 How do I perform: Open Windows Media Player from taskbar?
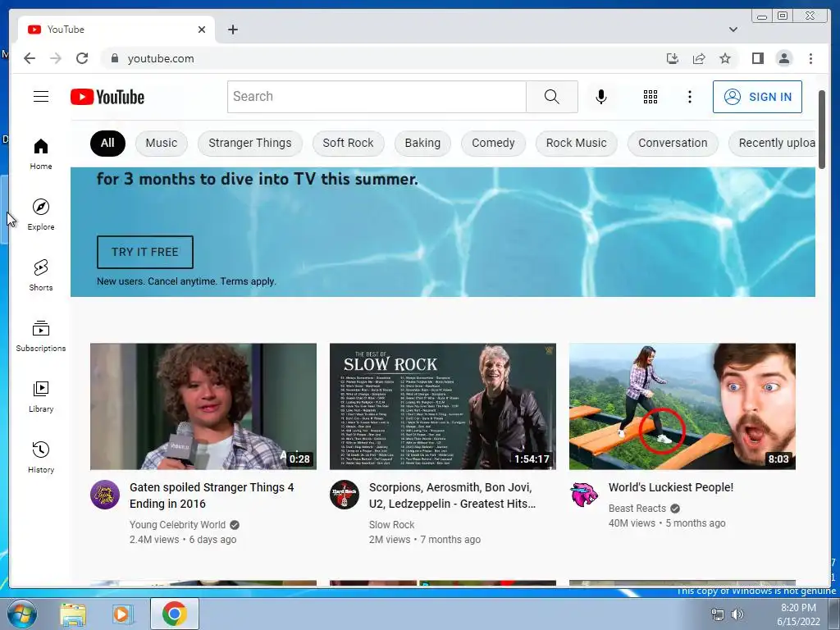pyautogui.click(x=123, y=614)
